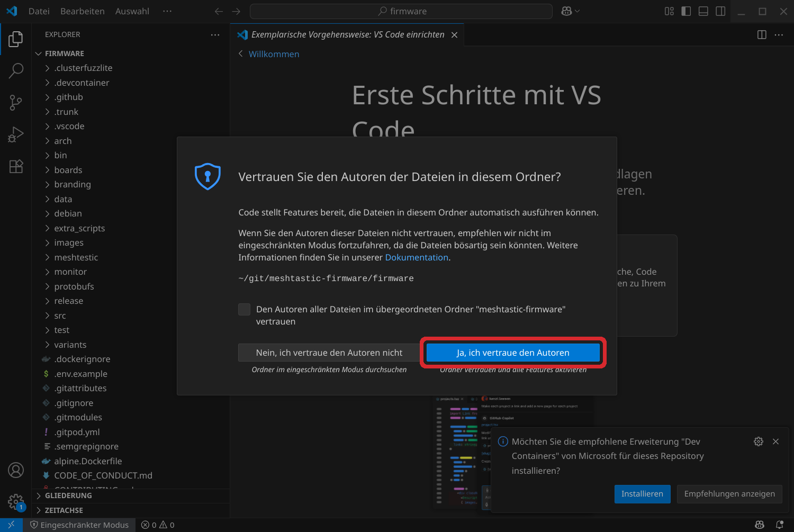Viewport: 794px width, 532px height.
Task: Open the remote window indicator bottom-left
Action: pyautogui.click(x=12, y=525)
